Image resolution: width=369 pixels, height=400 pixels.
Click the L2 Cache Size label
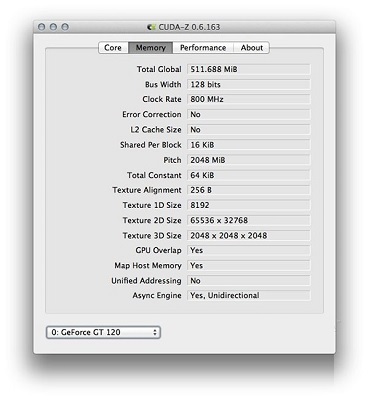coord(156,130)
